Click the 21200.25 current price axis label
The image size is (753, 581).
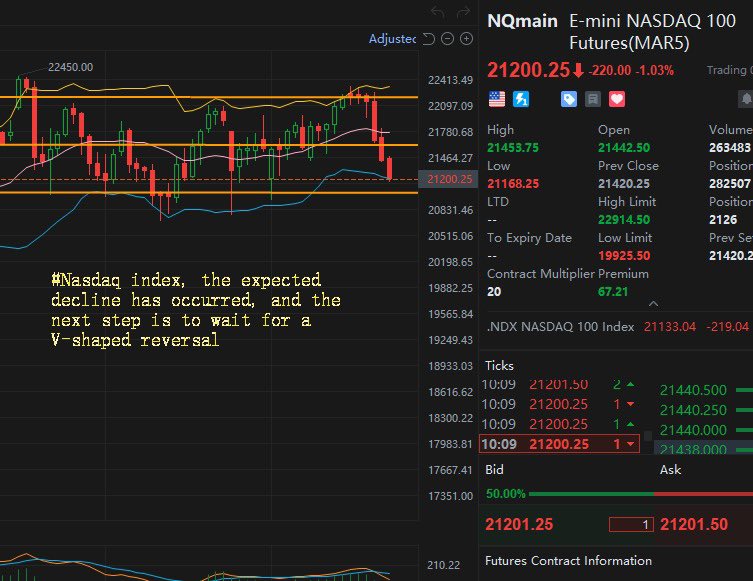click(449, 179)
